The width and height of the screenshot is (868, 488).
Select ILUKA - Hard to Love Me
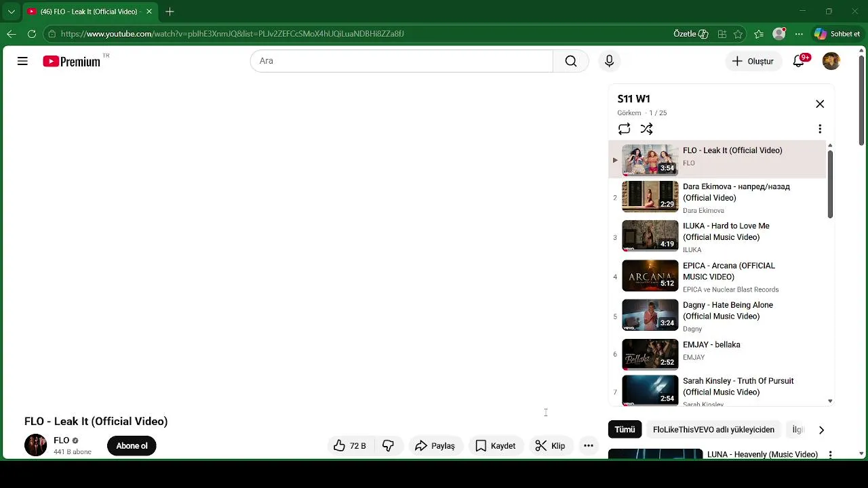[x=717, y=237]
